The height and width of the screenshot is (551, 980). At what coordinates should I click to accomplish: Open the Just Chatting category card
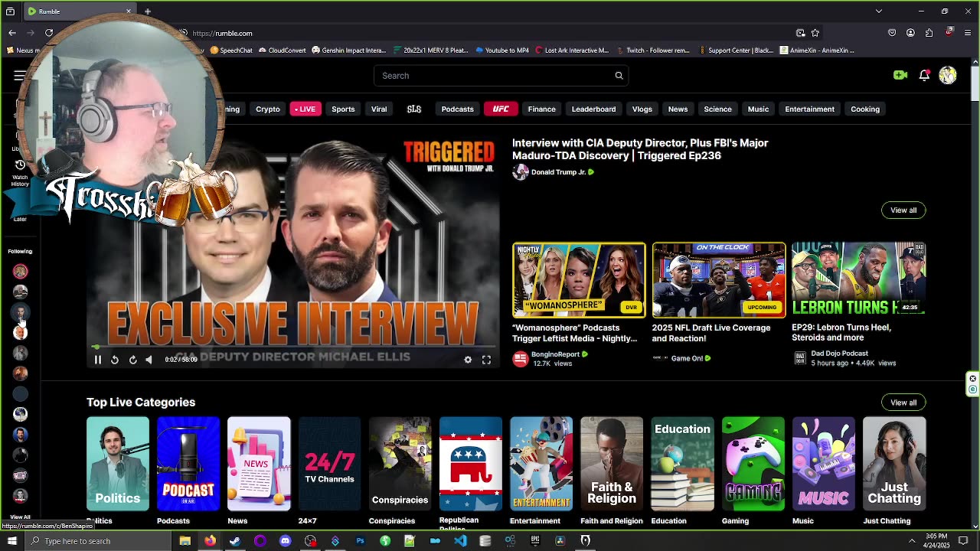894,464
